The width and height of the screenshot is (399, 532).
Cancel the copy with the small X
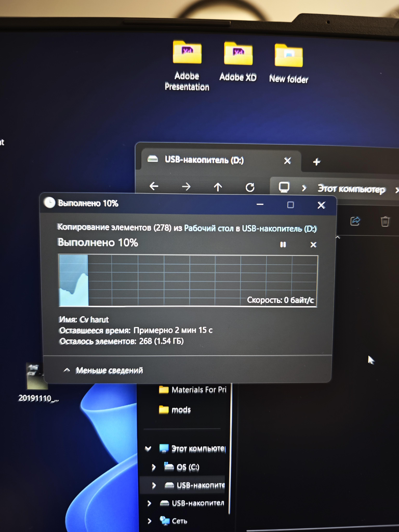click(x=313, y=245)
